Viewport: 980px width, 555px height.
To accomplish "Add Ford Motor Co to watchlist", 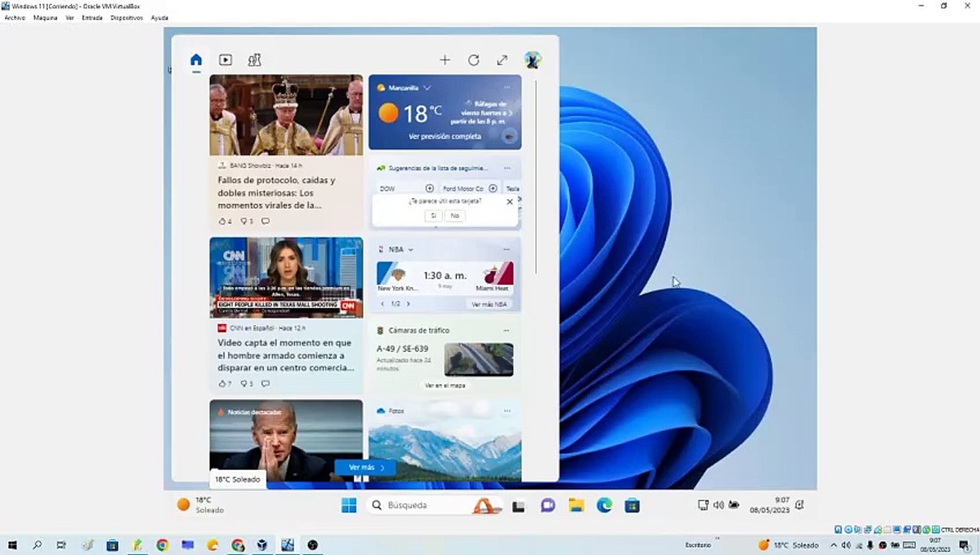I will click(x=493, y=188).
